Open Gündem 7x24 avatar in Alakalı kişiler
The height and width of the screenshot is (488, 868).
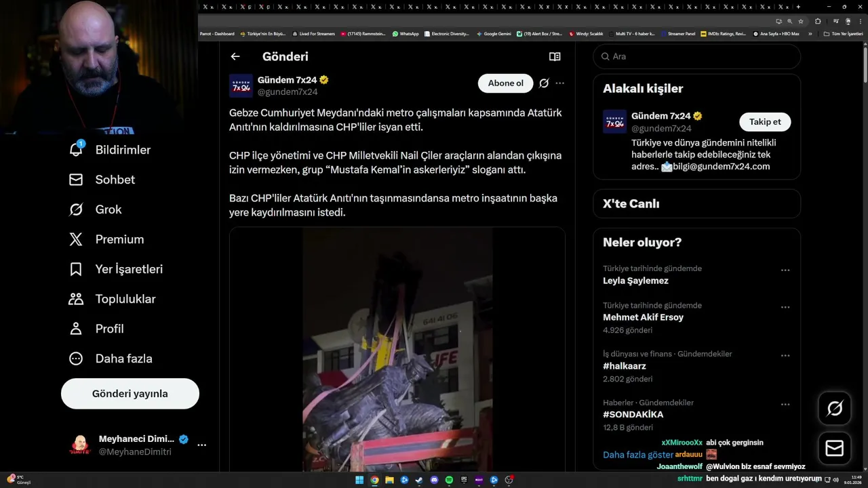pyautogui.click(x=614, y=122)
